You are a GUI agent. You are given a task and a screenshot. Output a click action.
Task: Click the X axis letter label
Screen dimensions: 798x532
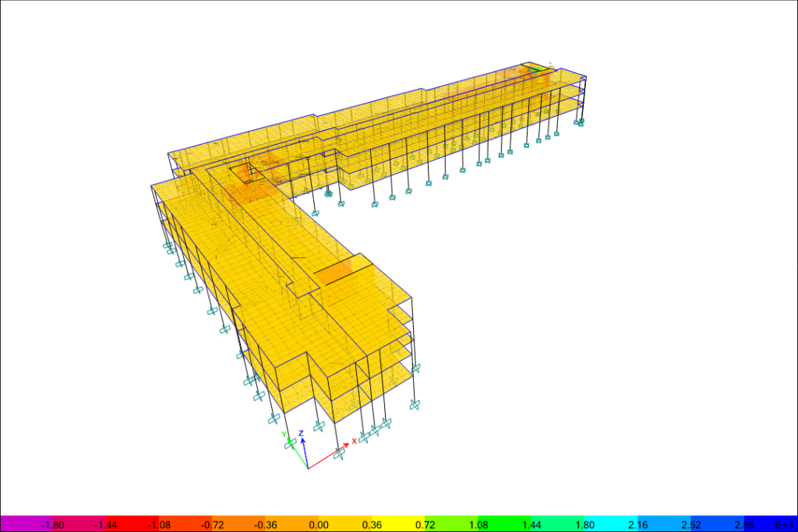point(354,441)
